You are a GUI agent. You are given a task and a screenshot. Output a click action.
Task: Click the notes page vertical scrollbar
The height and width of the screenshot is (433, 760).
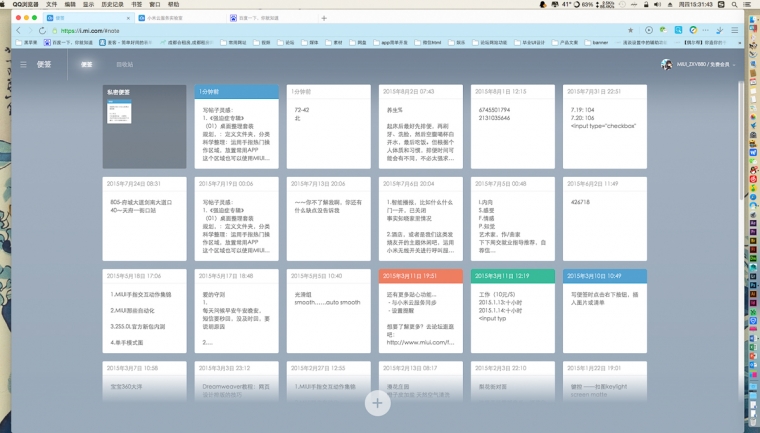pos(741,141)
